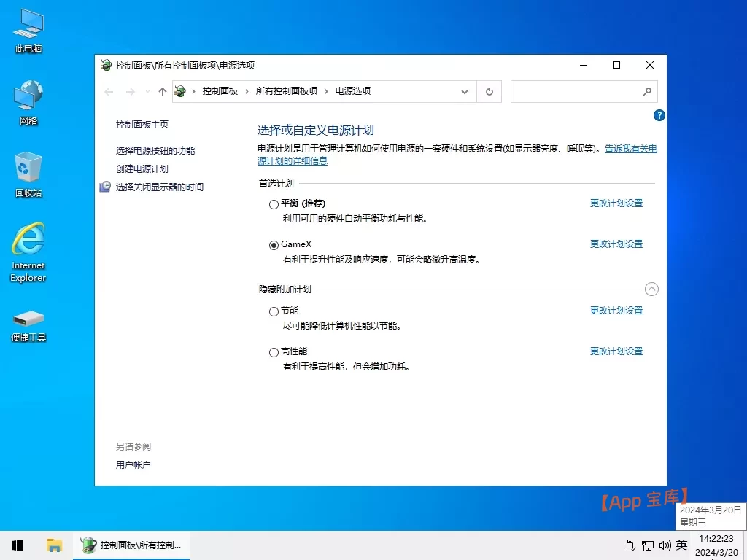Screen dimensions: 747x560
Task: Collapse the 隐藏附加计划 section
Action: pos(651,289)
